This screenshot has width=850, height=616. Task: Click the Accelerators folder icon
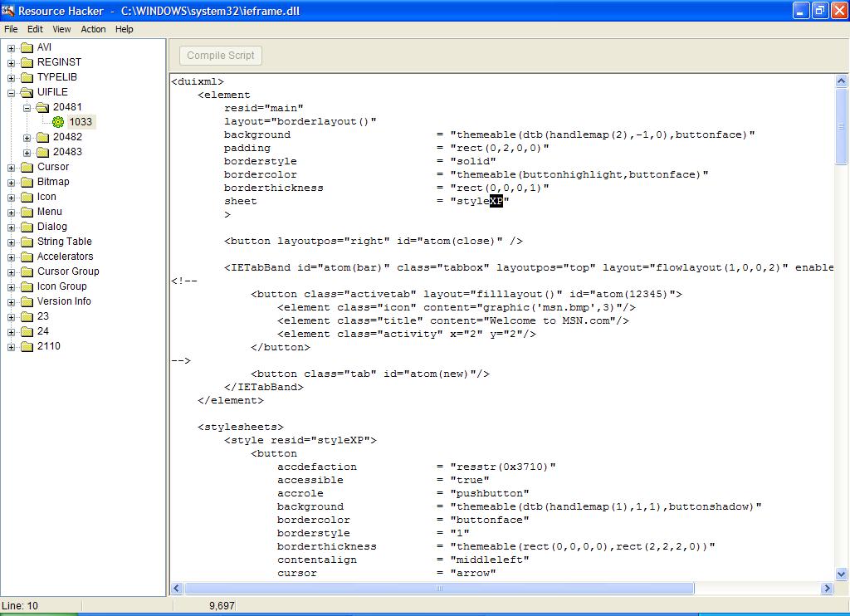(x=27, y=257)
